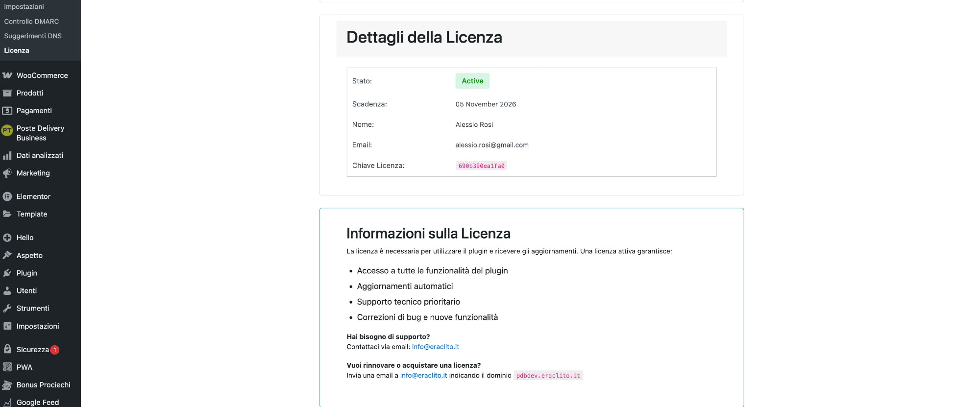Open the Utenti menu label
The image size is (980, 407).
pyautogui.click(x=26, y=291)
